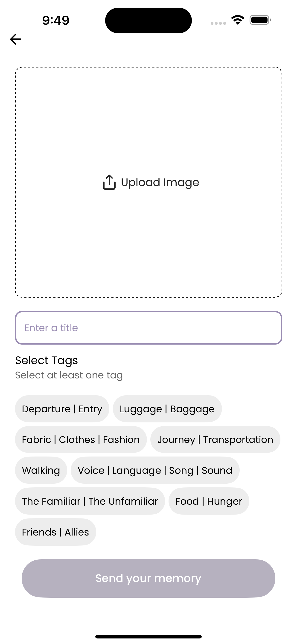Tap the home indicator bar

pos(148,636)
